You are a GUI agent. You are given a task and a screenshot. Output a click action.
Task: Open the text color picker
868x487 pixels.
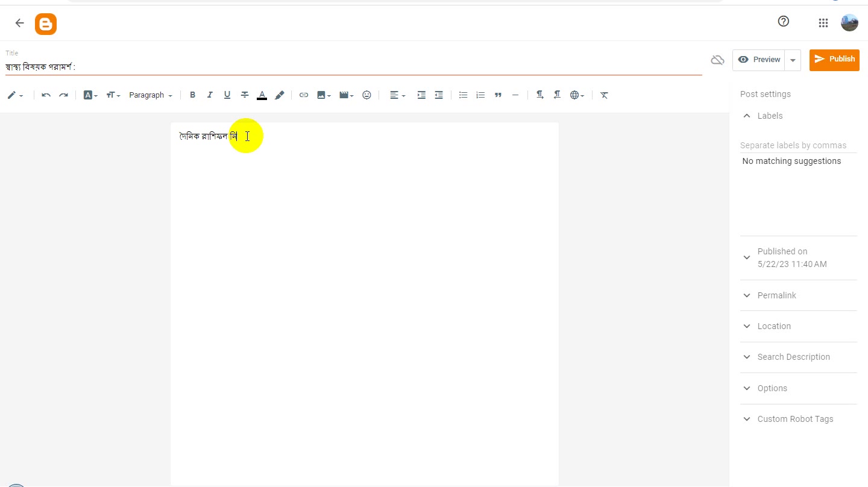tap(262, 95)
